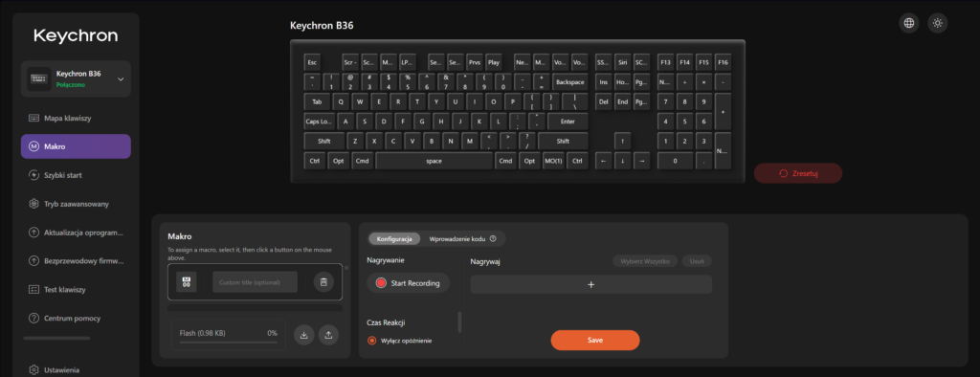
Task: Click the MO(1) layer key
Action: point(553,161)
